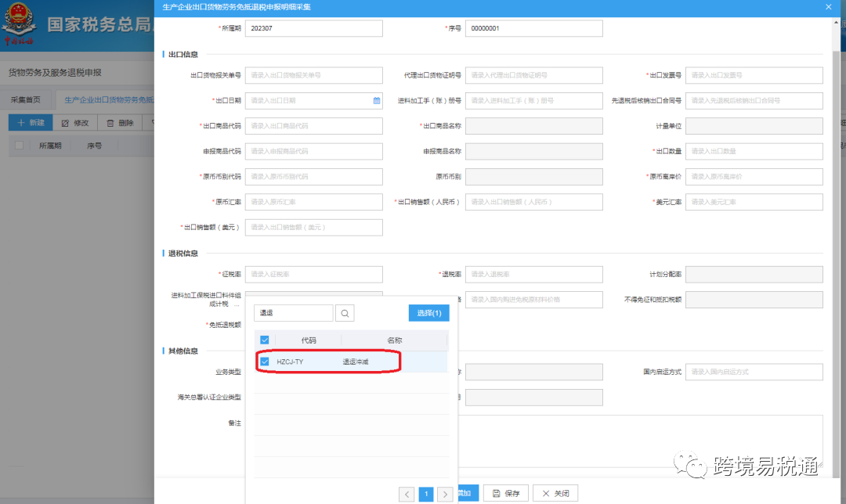Click the 征税率 input field
Screen dimensions: 846x504
click(x=314, y=275)
